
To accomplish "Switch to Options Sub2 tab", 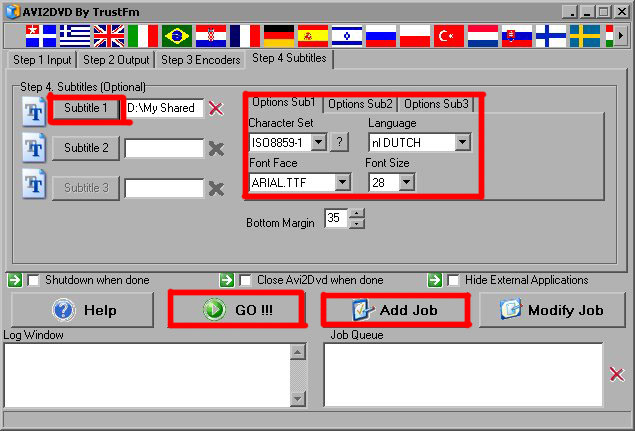I will (x=360, y=104).
